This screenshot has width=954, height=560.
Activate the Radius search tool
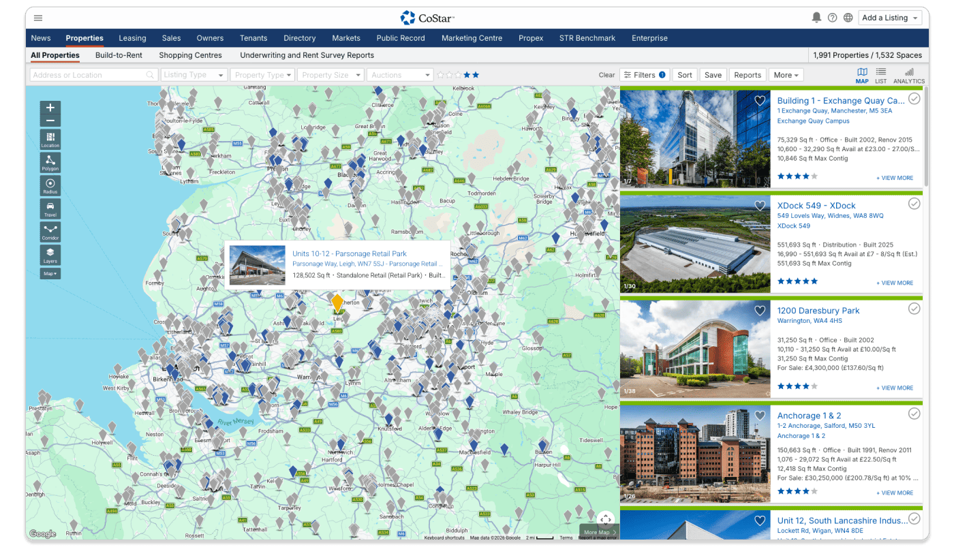(x=50, y=185)
